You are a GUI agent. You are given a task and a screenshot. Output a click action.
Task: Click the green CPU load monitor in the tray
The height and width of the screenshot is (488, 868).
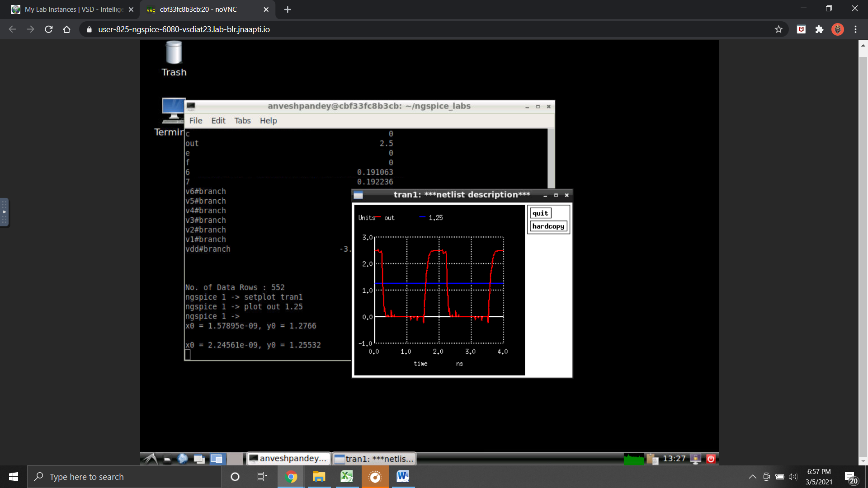point(634,459)
